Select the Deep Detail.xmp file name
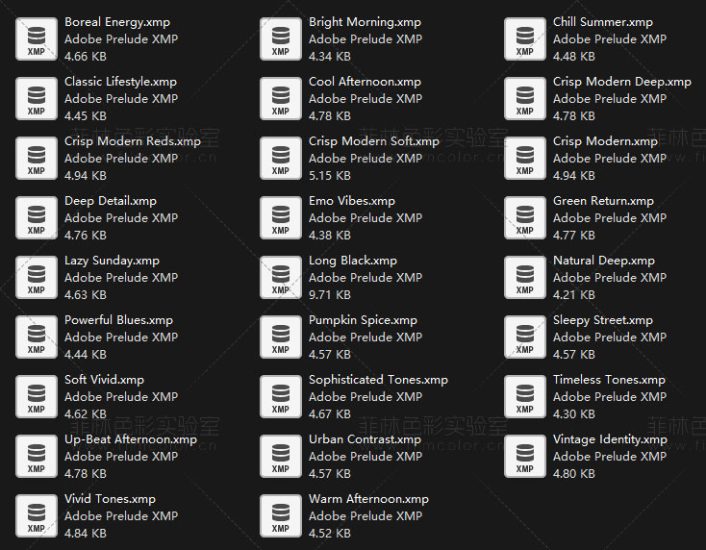The width and height of the screenshot is (706, 550). pyautogui.click(x=110, y=201)
